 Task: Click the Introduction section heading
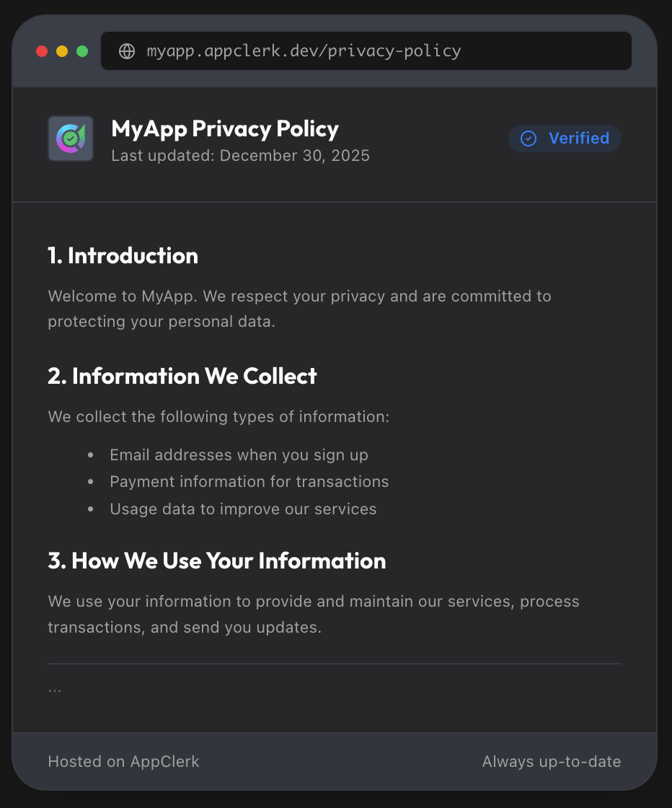123,255
